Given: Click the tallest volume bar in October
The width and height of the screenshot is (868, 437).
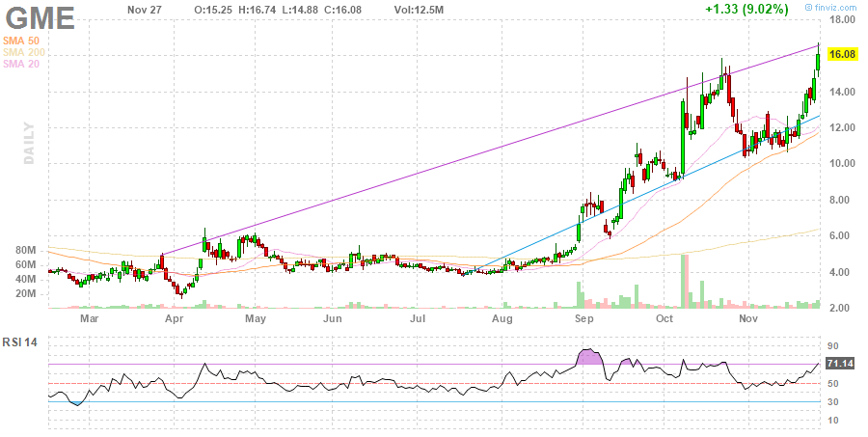Looking at the screenshot, I should click(683, 281).
